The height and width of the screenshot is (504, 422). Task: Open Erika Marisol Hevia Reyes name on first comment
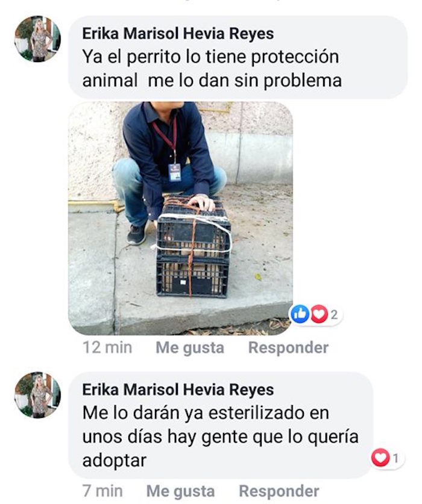178,34
